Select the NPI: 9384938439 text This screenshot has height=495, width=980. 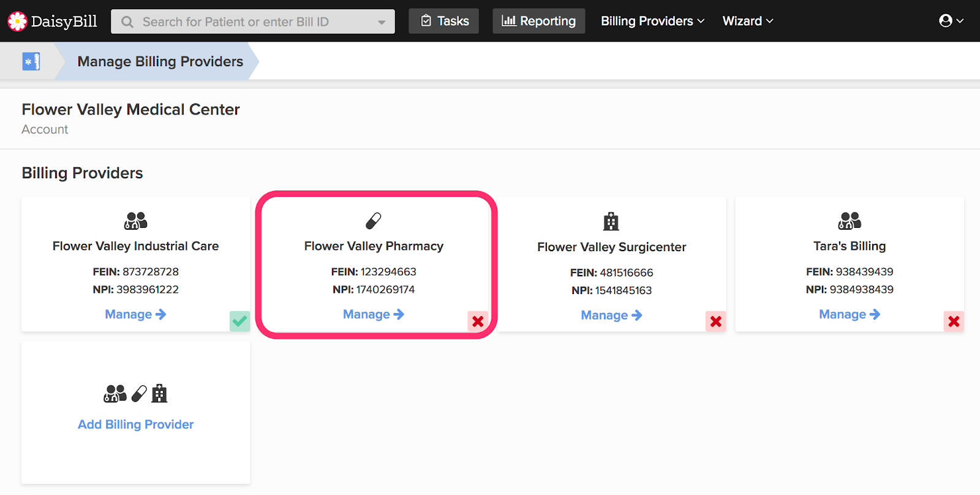pos(850,289)
